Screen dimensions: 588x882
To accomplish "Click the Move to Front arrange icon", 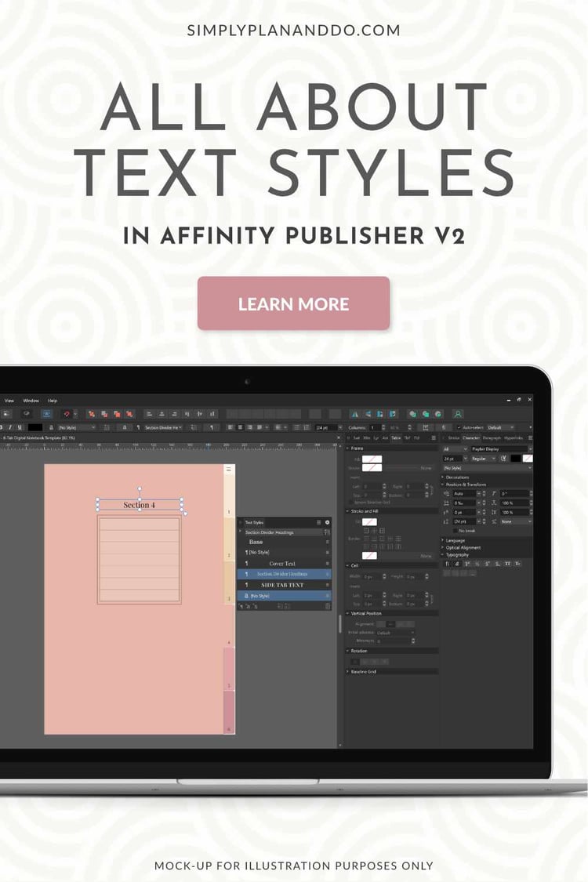I will (x=129, y=414).
